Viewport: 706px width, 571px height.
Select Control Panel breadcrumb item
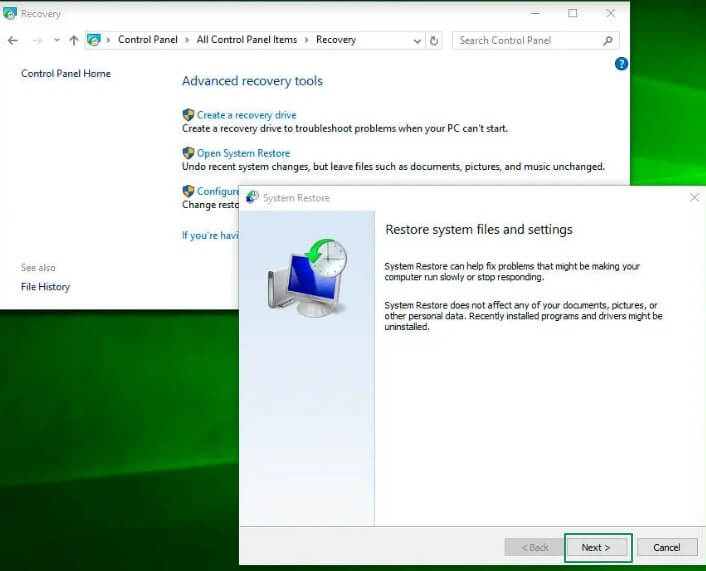[x=148, y=40]
